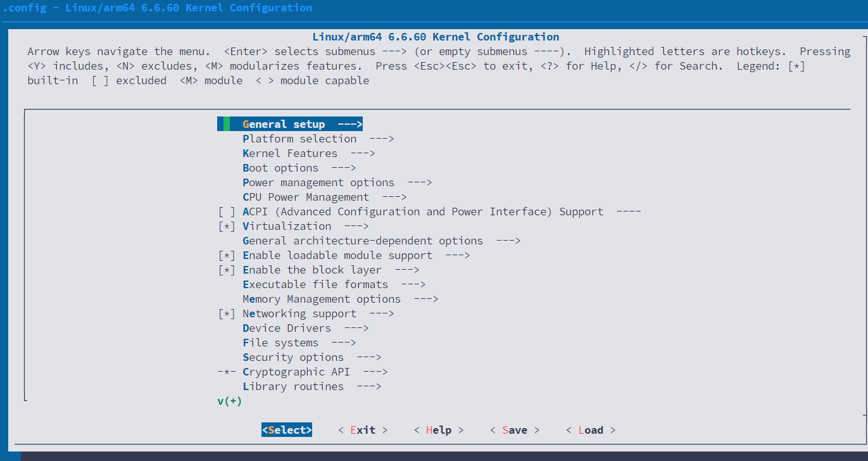Toggle the ACPI Support checkbox
Screen dimensions: 868x461
pos(226,212)
